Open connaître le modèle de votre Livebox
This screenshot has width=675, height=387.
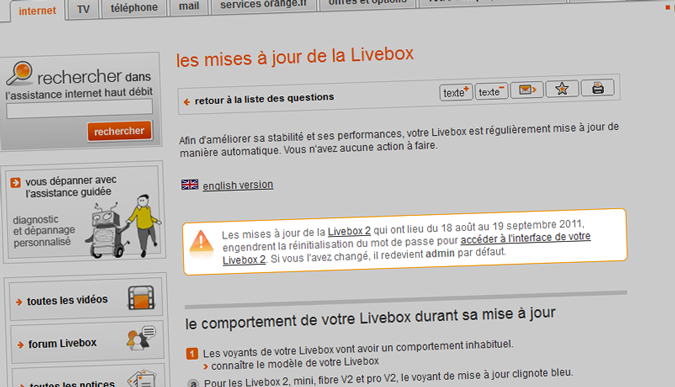(x=295, y=363)
